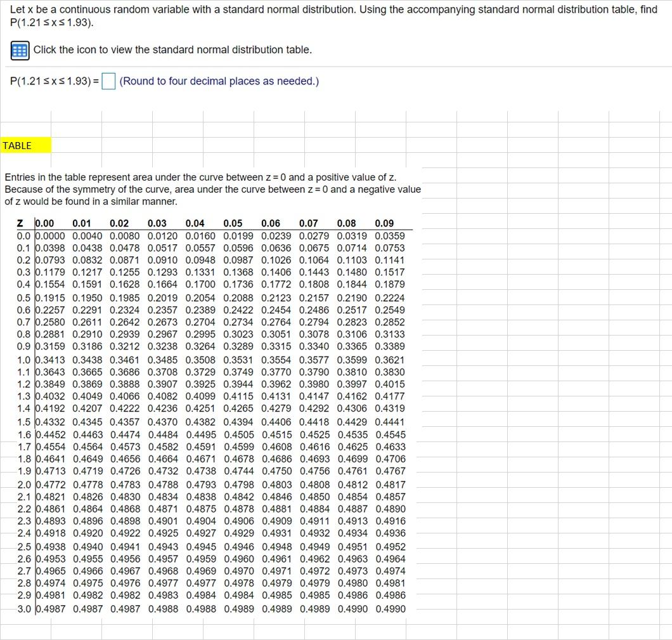Click the value 0.1915 in row 0.5

pyautogui.click(x=50, y=298)
